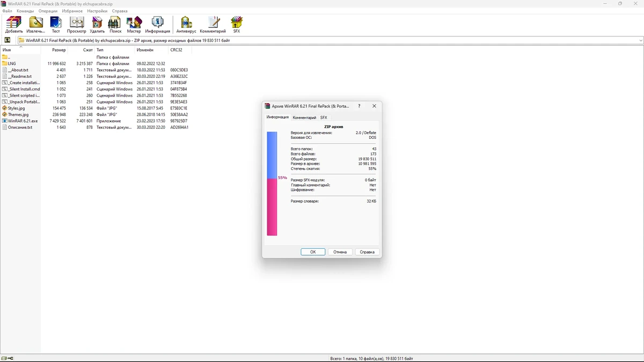Screen dimensions: 644x362
Task: Click the Приложение type cell
Action: click(108, 121)
